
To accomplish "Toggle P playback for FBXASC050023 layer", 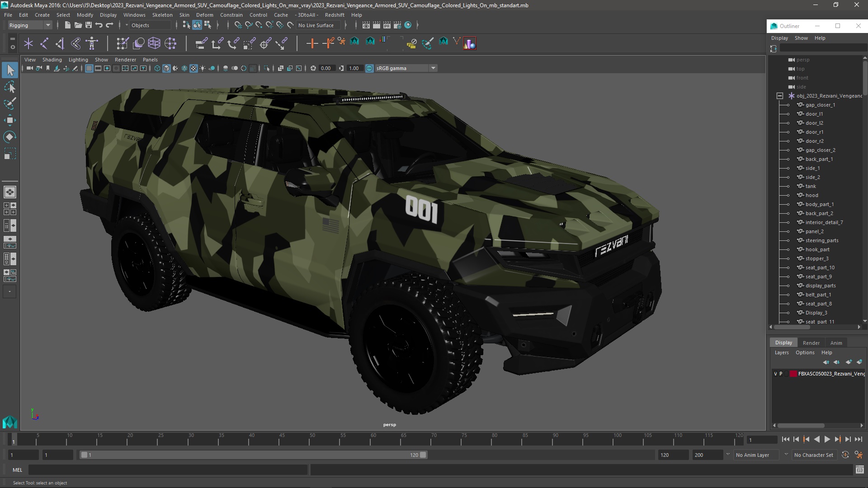I will (x=781, y=374).
